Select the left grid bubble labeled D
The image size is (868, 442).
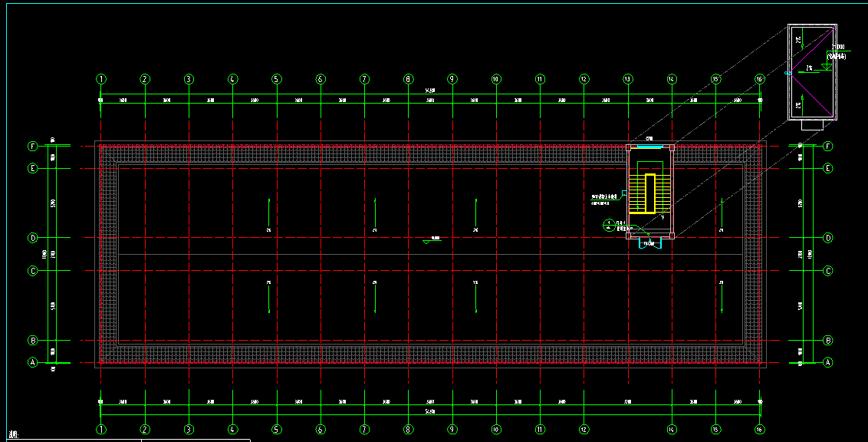[32, 238]
